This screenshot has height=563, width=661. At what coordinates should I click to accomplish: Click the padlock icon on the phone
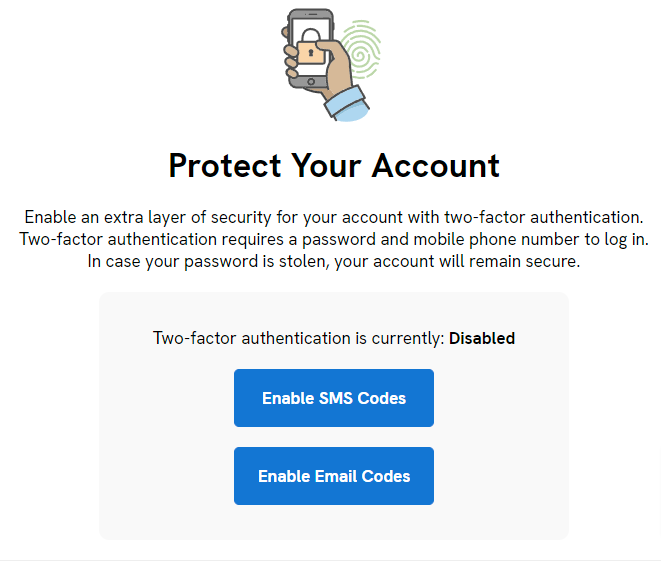(x=312, y=52)
